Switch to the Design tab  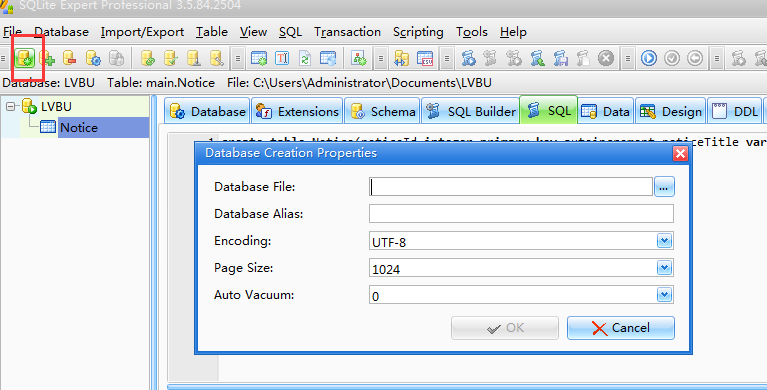671,112
